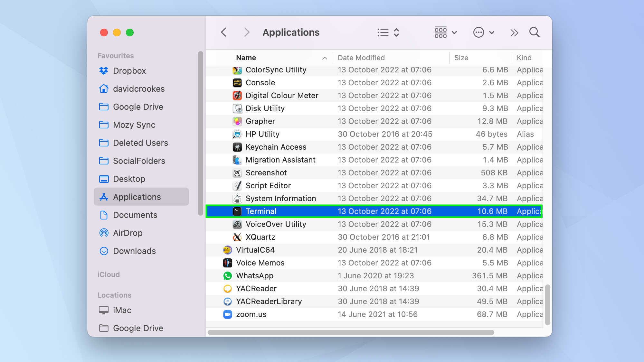
Task: Click the back navigation arrow
Action: [223, 32]
